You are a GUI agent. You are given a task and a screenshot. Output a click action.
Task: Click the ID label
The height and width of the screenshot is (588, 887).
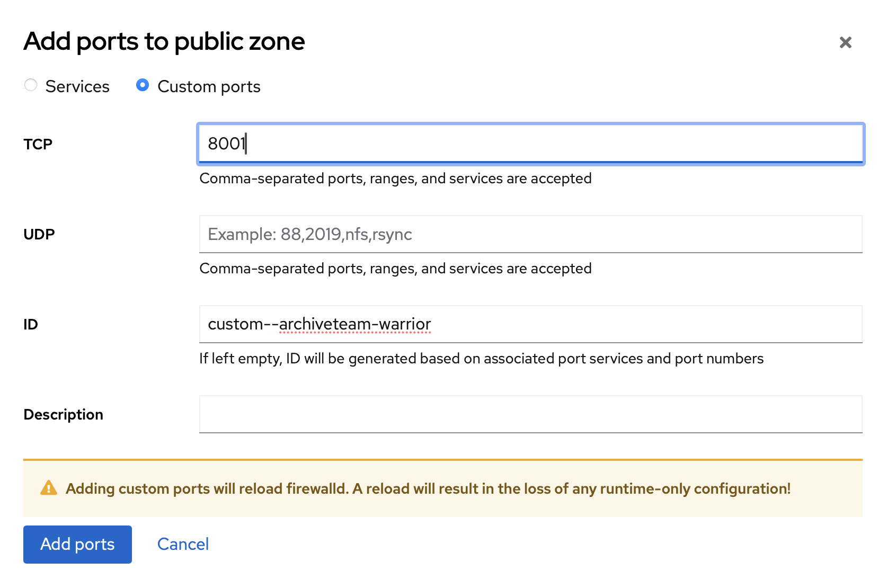(31, 324)
